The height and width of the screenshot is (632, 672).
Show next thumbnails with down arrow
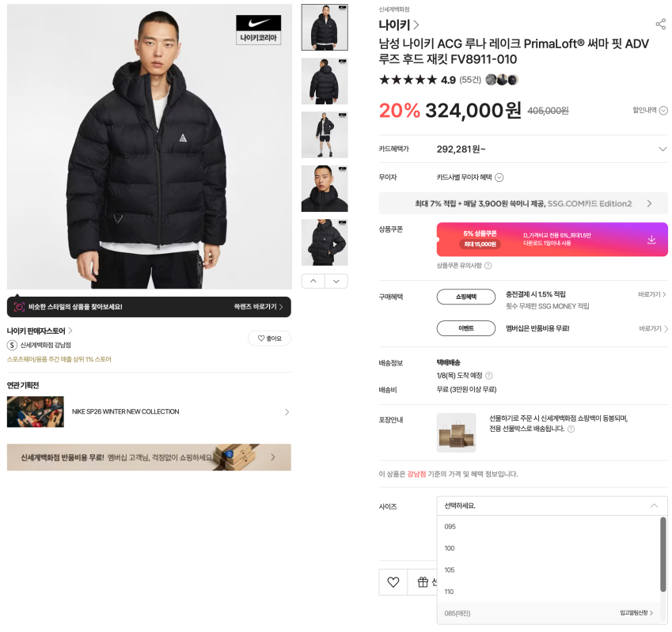[x=336, y=282]
